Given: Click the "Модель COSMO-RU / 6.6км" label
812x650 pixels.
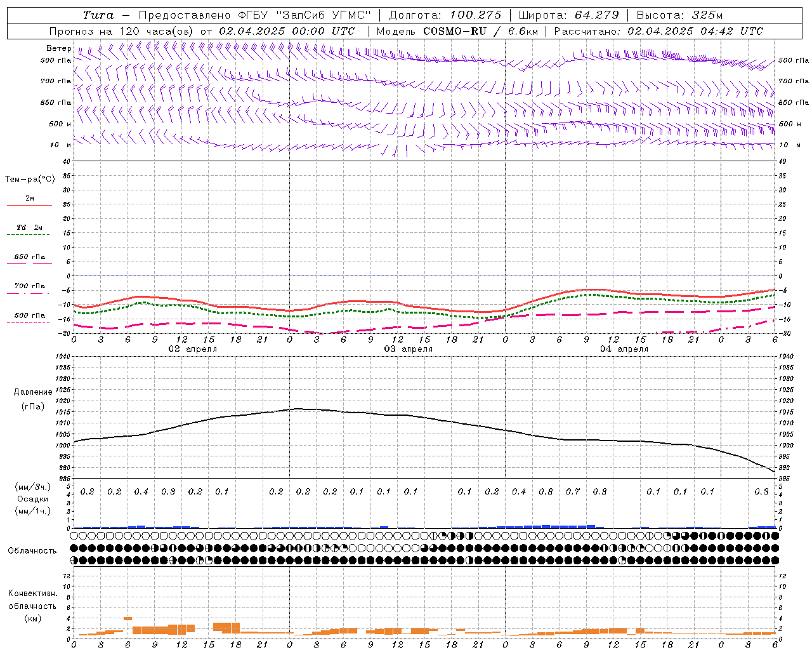Looking at the screenshot, I should 457,31.
